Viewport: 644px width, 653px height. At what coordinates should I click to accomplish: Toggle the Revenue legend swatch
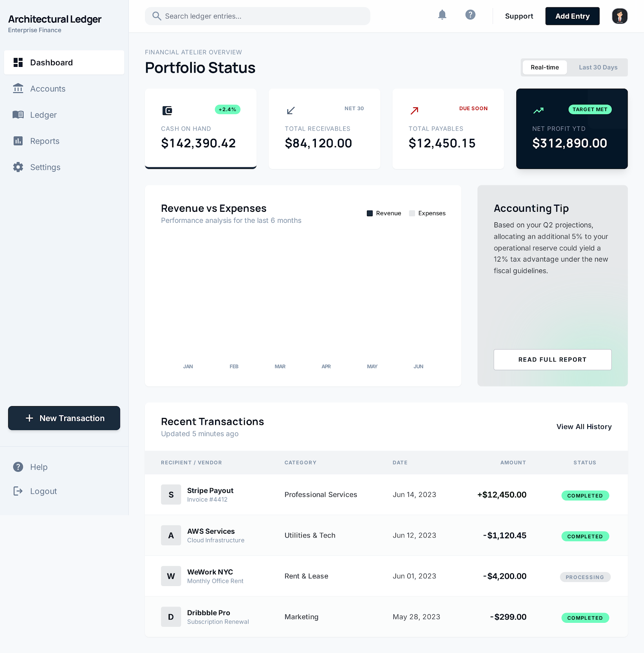370,213
